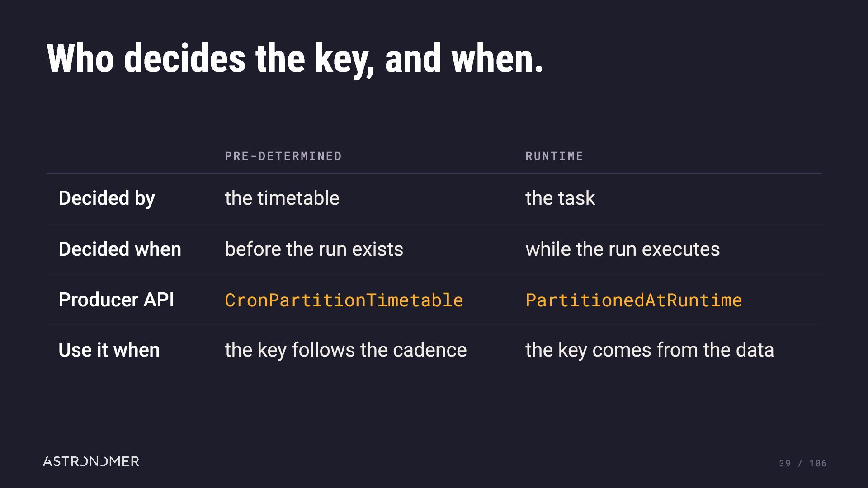Click 'the timetable' cell
Image resolution: width=868 pixels, height=488 pixels.
(x=282, y=198)
